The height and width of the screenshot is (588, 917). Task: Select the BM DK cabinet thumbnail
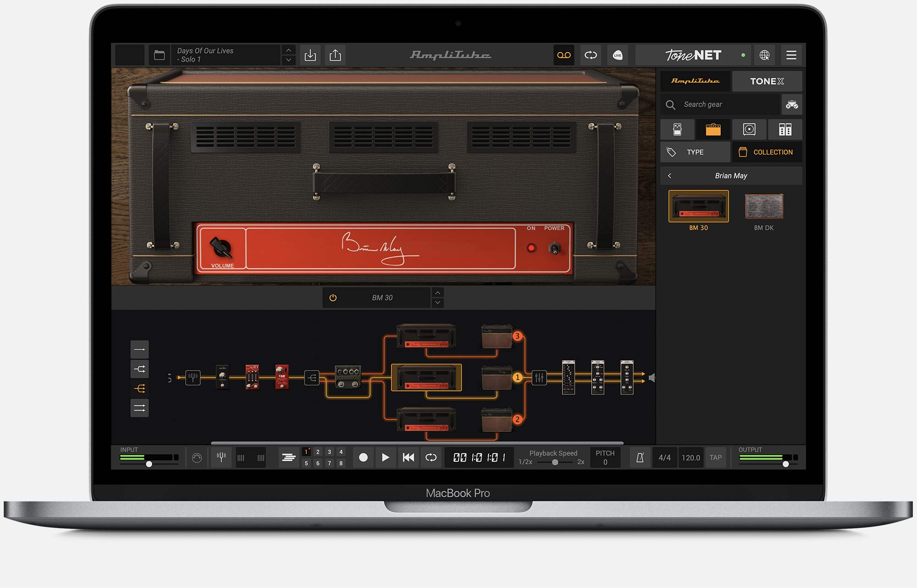coord(763,207)
